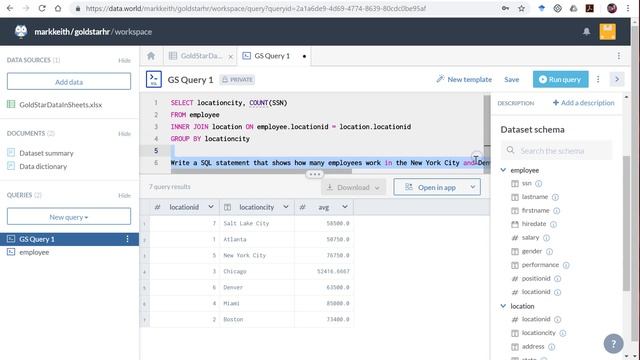Open the employee query in sidebar
Viewport: 640px width, 360px height.
(x=34, y=252)
